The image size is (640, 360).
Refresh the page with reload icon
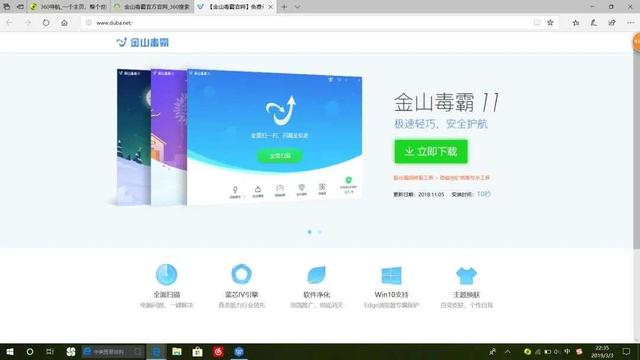tap(46, 23)
